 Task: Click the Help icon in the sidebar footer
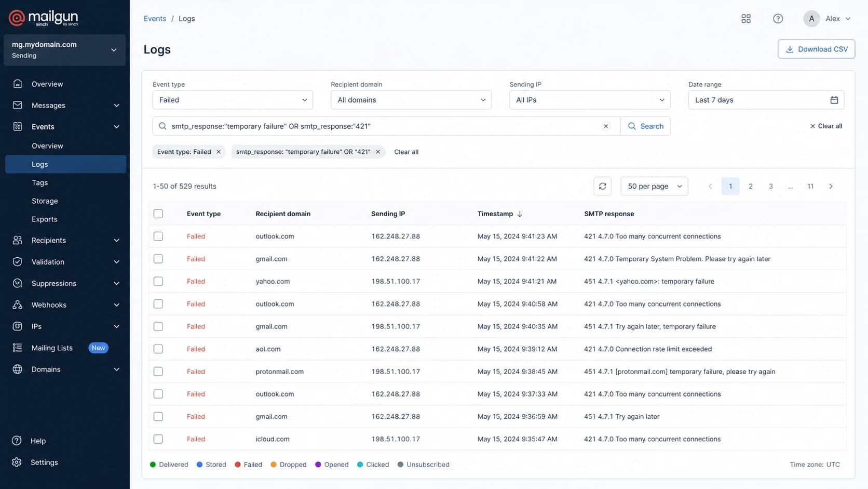[17, 441]
